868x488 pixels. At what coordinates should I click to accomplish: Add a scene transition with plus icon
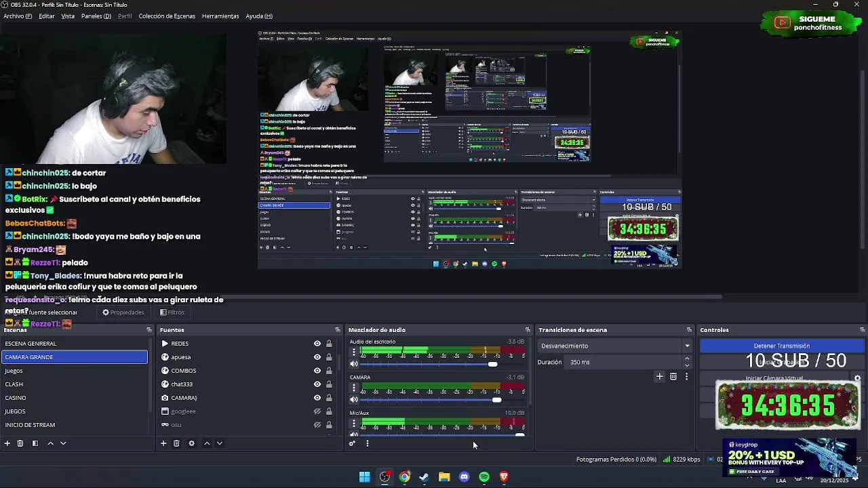659,376
